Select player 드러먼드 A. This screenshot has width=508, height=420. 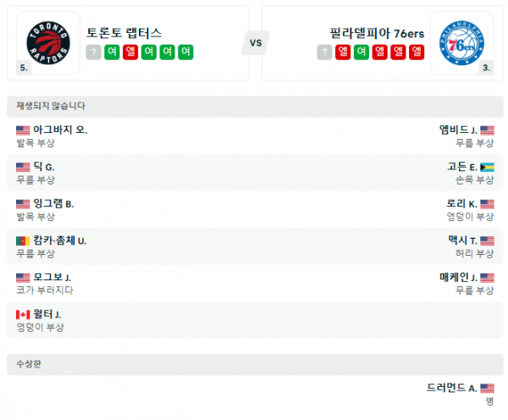point(452,388)
